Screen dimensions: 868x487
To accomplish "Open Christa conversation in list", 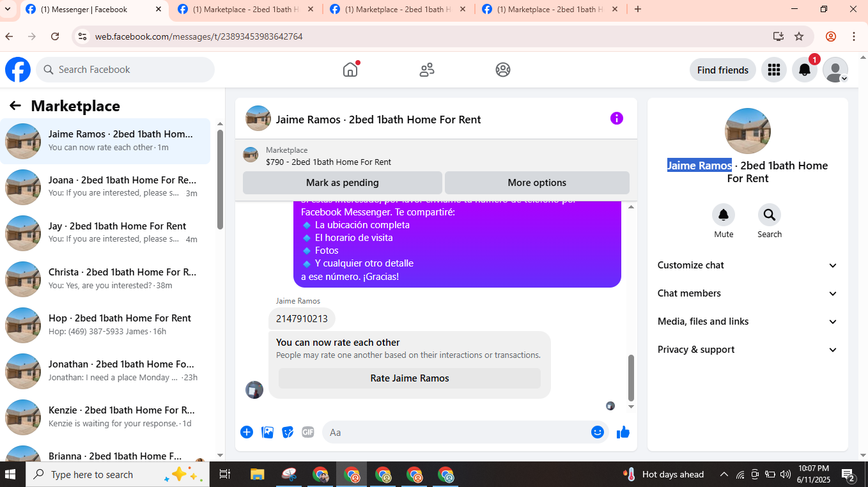I will click(105, 279).
